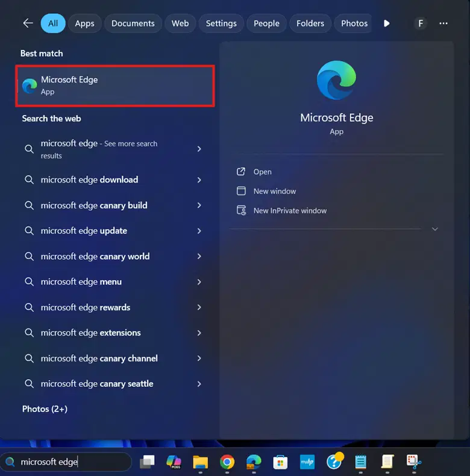Expand more actions chevron in details pane
470x476 pixels.
(x=435, y=229)
